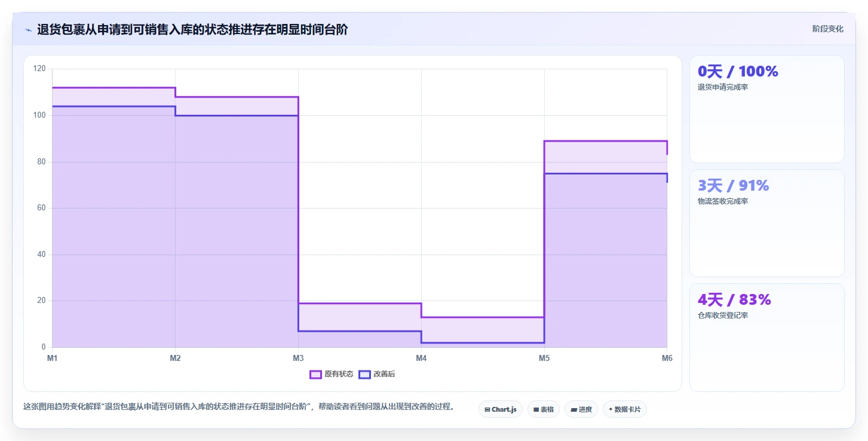Click the 原有状态 legend color box
Image resolution: width=868 pixels, height=441 pixels.
[x=315, y=375]
